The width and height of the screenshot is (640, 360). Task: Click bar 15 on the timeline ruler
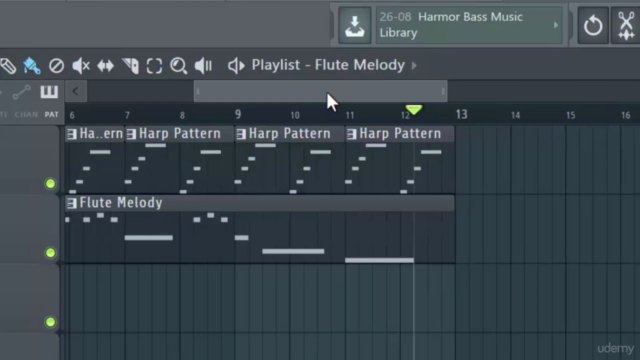click(x=571, y=115)
